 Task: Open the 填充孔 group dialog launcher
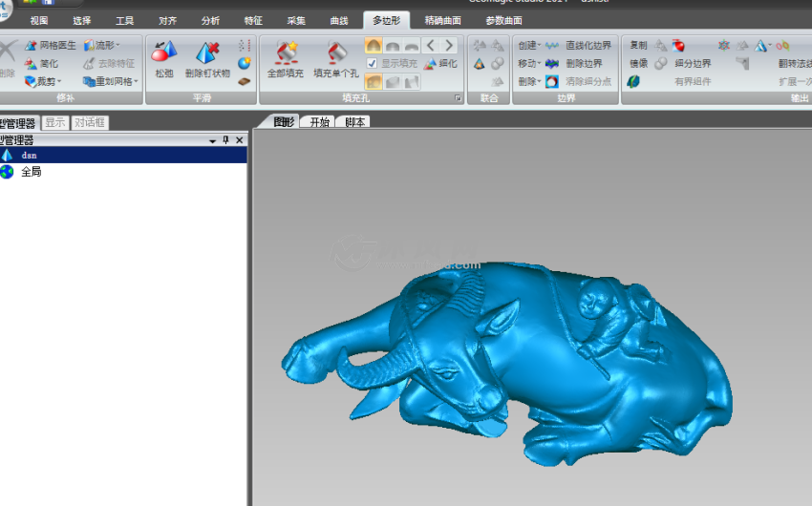click(458, 98)
